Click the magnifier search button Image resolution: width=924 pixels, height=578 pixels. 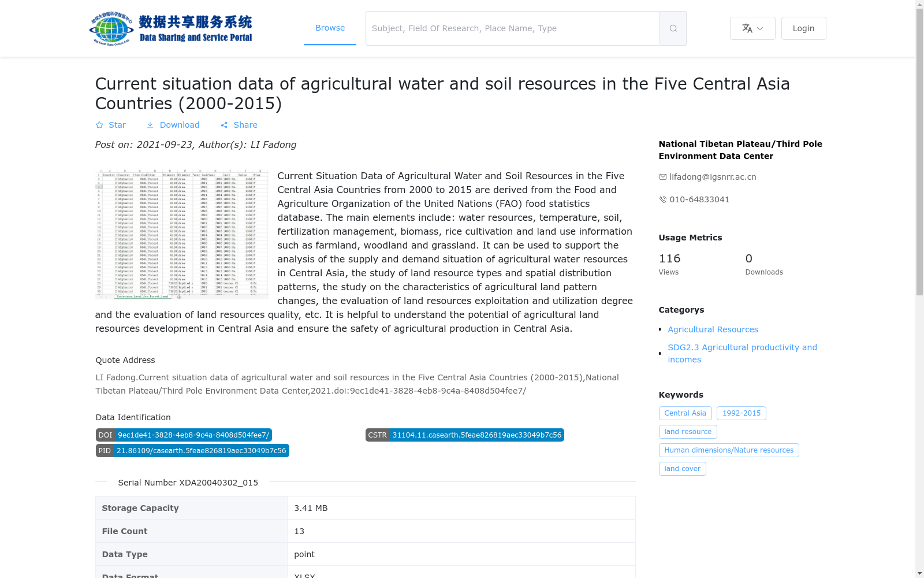pos(673,28)
